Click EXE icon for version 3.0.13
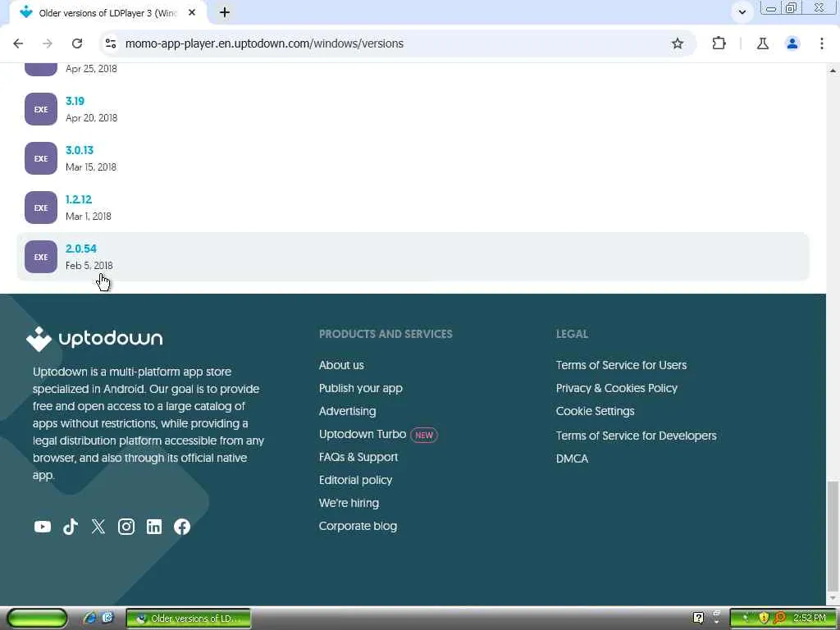 pyautogui.click(x=41, y=158)
